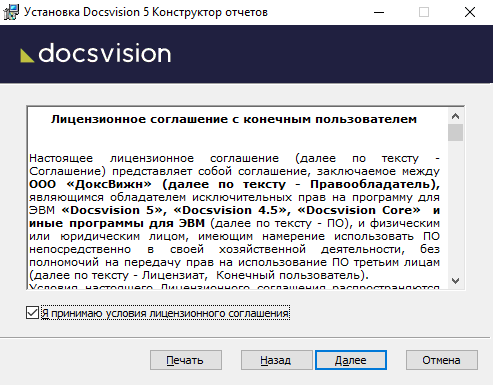Click the docsvision logo in the banner
Image resolution: width=493 pixels, height=385 pixels.
(x=96, y=53)
